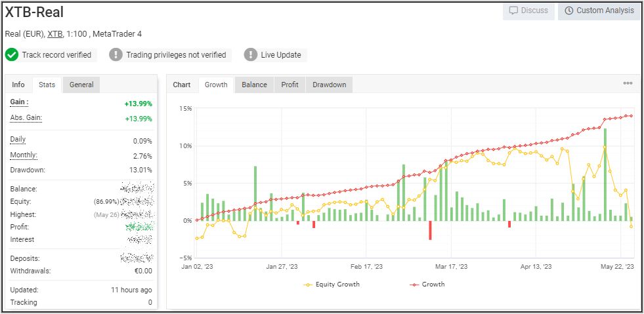Click the Live Update exclamation icon
The image size is (644, 314).
pyautogui.click(x=250, y=55)
